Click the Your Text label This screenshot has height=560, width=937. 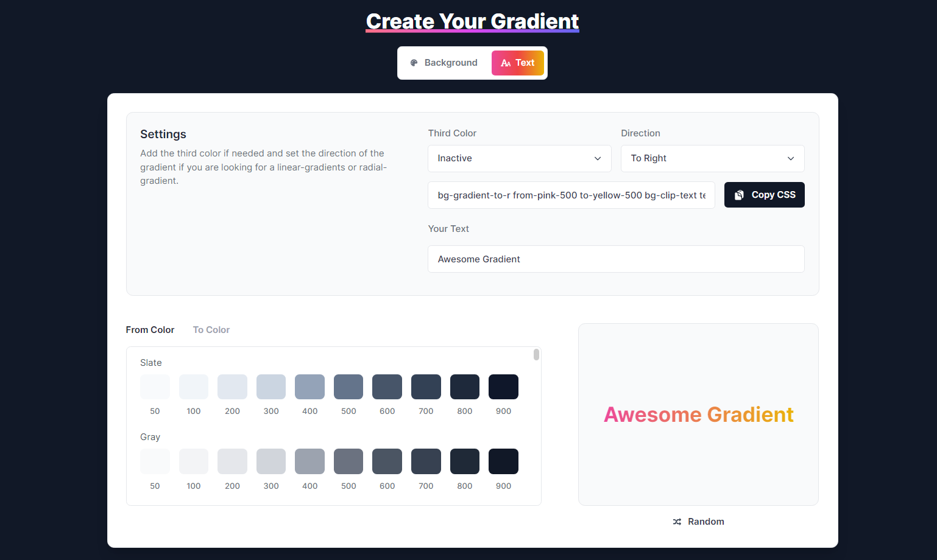coord(448,229)
